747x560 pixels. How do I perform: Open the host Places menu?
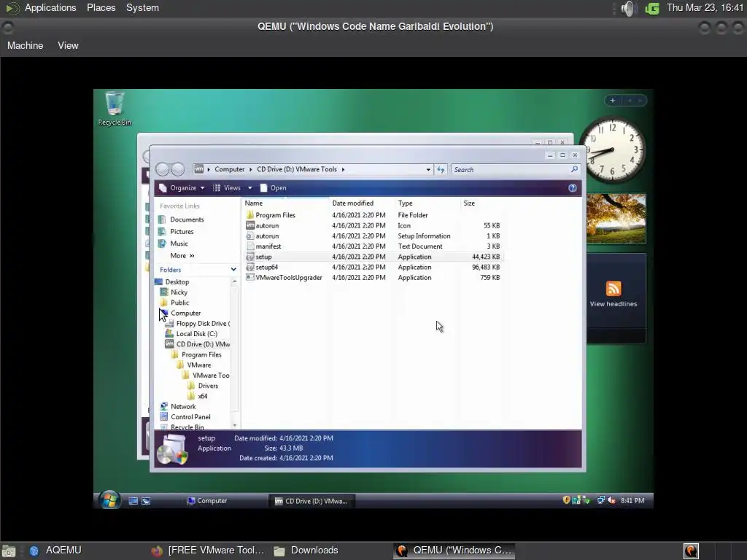pos(101,8)
